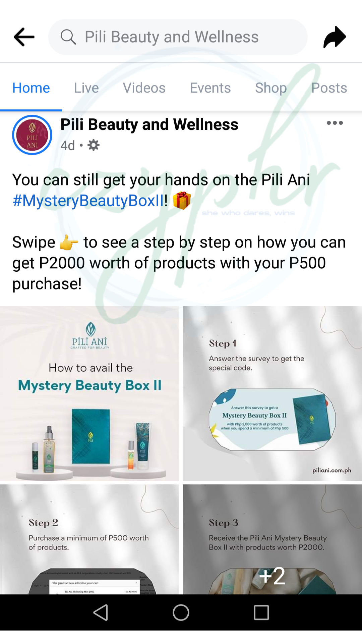Tap the Android home circle button
Image resolution: width=362 pixels, height=644 pixels.
click(181, 612)
